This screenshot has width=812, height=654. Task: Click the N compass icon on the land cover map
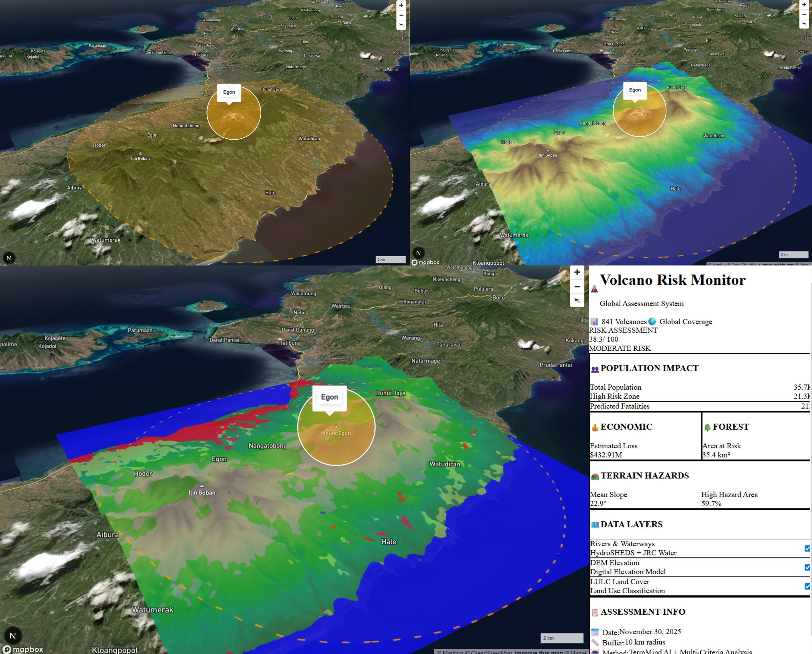point(13,635)
